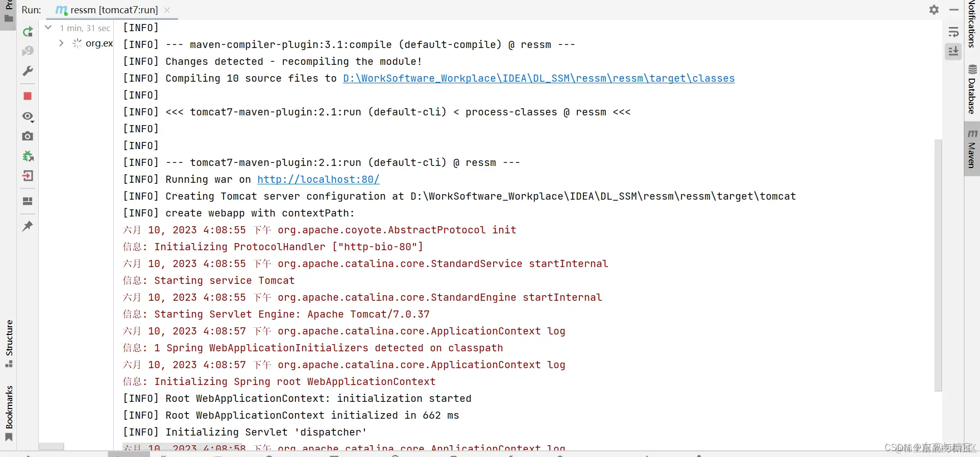
Task: Toggle Scroll to End of console
Action: 953,51
